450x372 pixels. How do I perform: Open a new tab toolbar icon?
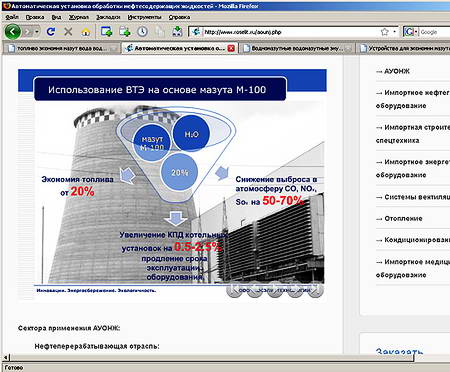pyautogui.click(x=125, y=32)
